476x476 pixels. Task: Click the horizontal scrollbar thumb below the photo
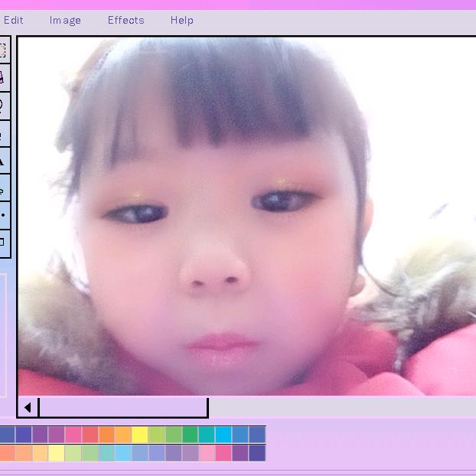[123, 408]
